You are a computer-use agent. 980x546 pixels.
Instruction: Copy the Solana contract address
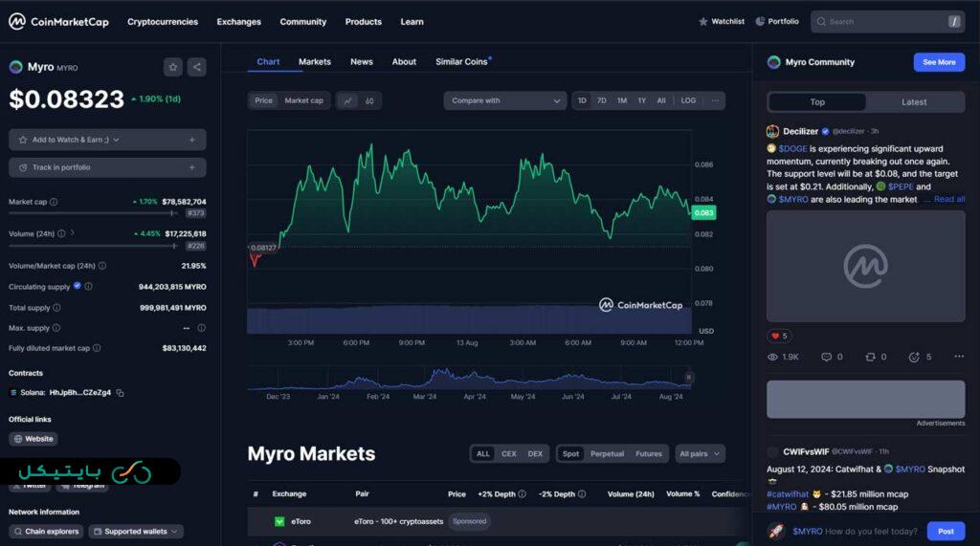(121, 393)
